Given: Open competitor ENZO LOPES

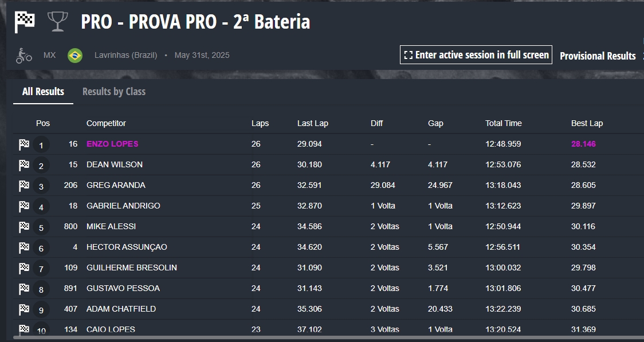Looking at the screenshot, I should coord(112,144).
